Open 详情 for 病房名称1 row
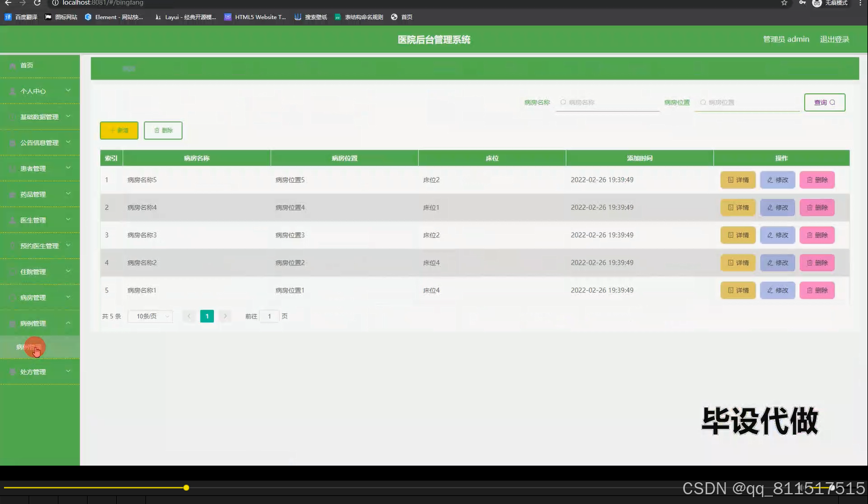The width and height of the screenshot is (868, 504). (738, 290)
